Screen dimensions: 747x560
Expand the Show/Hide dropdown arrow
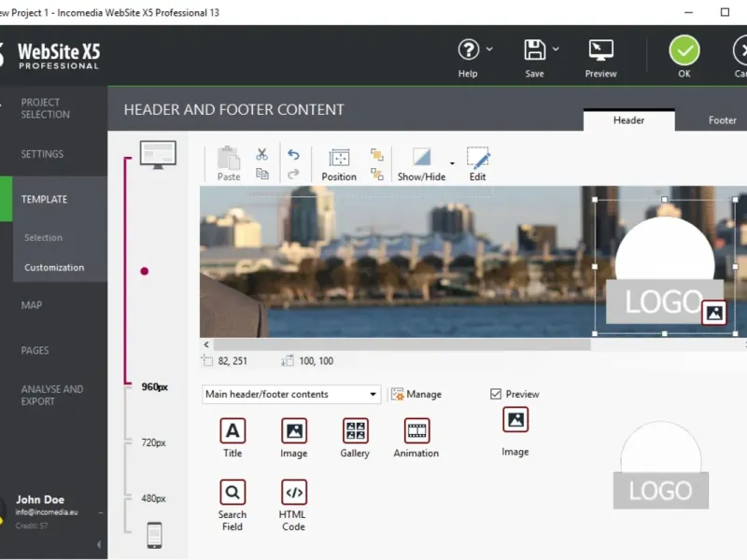click(x=452, y=163)
